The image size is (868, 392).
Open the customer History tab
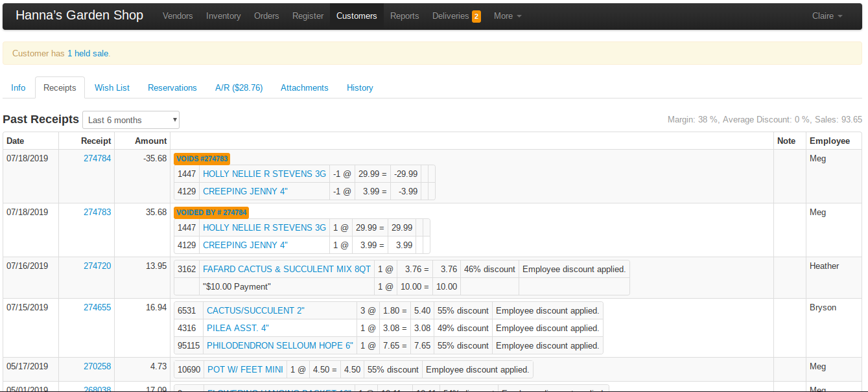pos(360,87)
